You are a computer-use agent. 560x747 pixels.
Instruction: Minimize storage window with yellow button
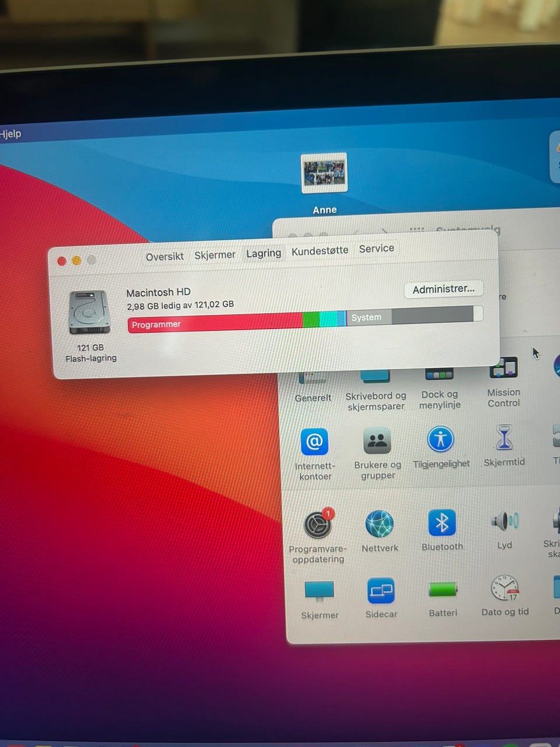pyautogui.click(x=76, y=260)
